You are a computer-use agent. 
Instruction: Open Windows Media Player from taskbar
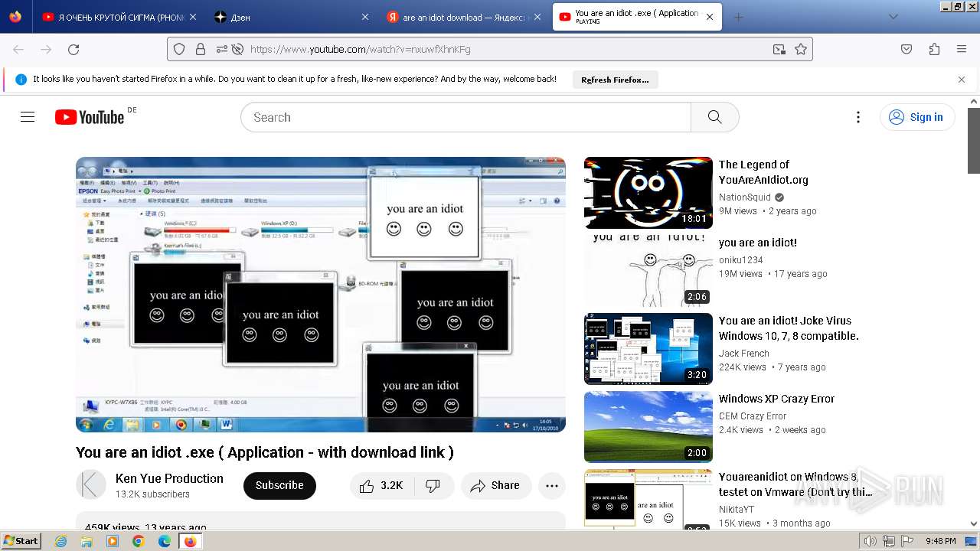pyautogui.click(x=113, y=541)
